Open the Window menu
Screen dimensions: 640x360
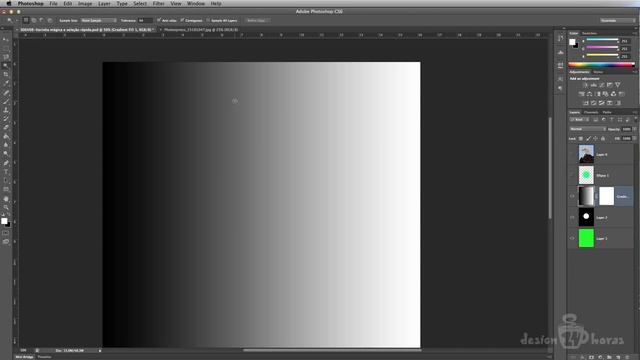[x=196, y=3]
